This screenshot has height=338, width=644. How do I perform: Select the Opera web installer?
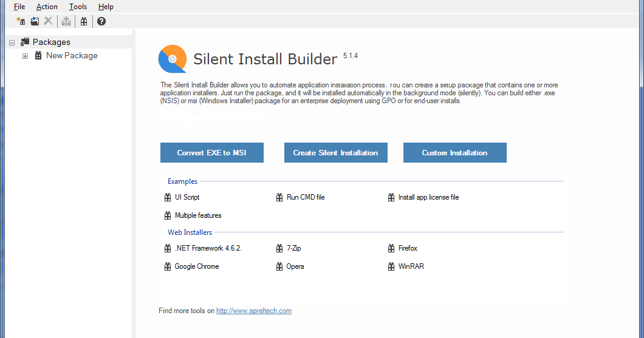[x=295, y=266]
